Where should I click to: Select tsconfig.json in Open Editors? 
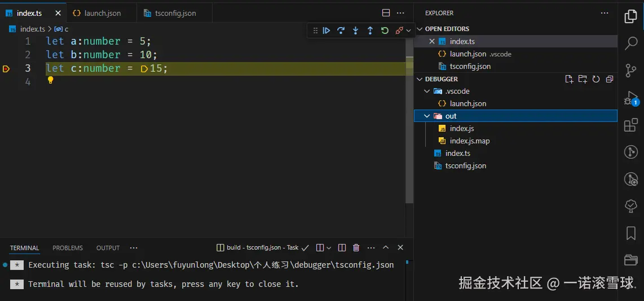pos(515,66)
